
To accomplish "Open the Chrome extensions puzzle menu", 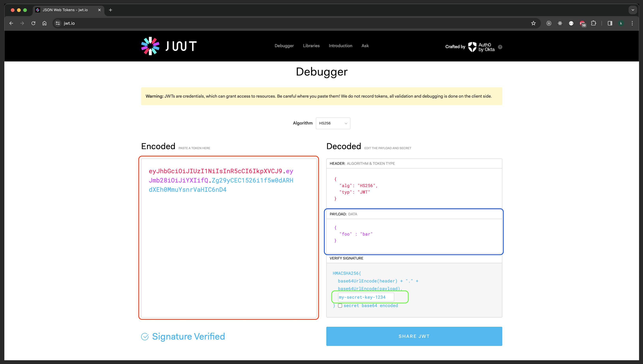I will 594,23.
